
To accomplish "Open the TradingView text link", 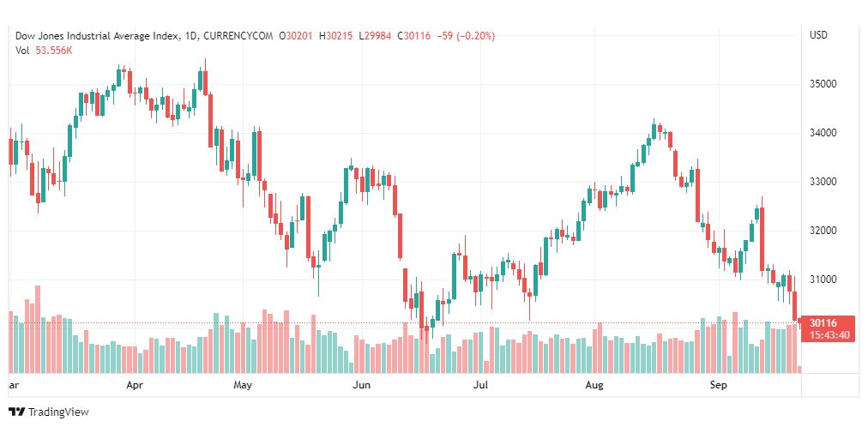I will 58,412.
